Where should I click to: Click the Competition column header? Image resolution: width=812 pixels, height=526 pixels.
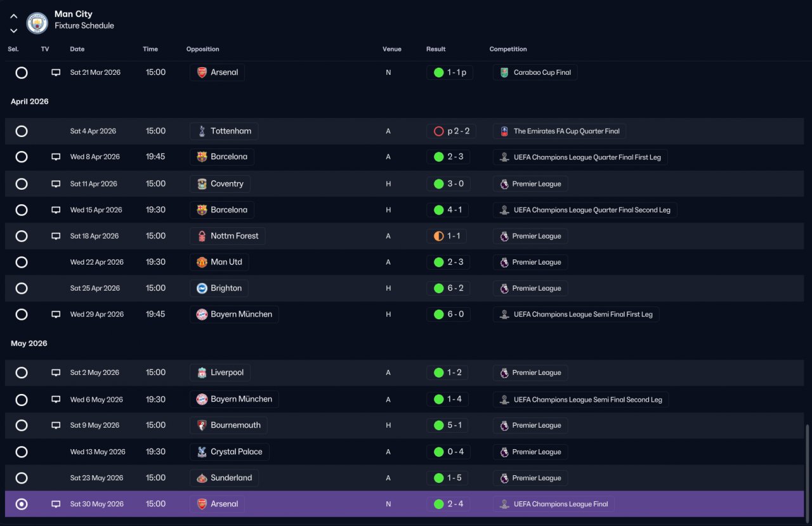tap(508, 49)
